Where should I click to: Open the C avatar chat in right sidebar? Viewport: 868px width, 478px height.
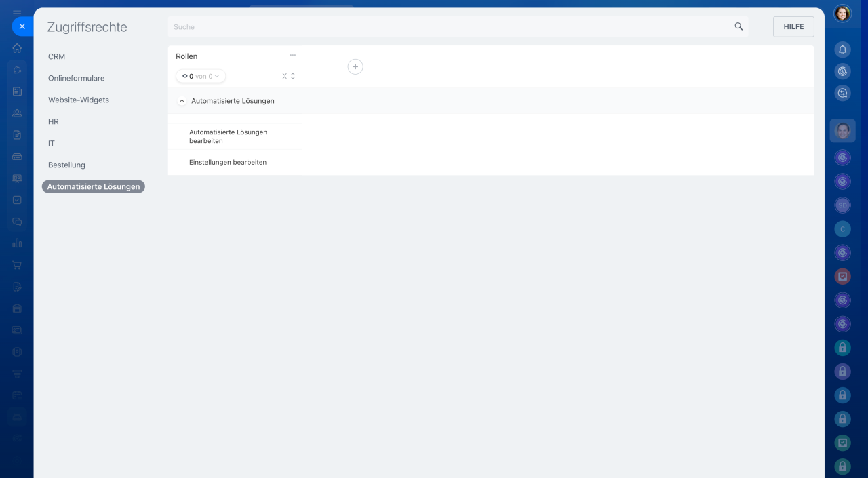(x=842, y=229)
